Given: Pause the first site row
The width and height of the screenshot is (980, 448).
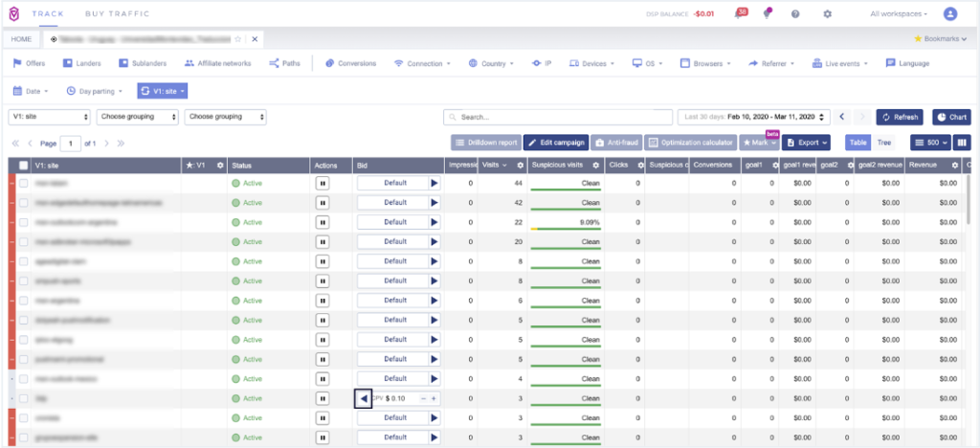Looking at the screenshot, I should [x=323, y=182].
